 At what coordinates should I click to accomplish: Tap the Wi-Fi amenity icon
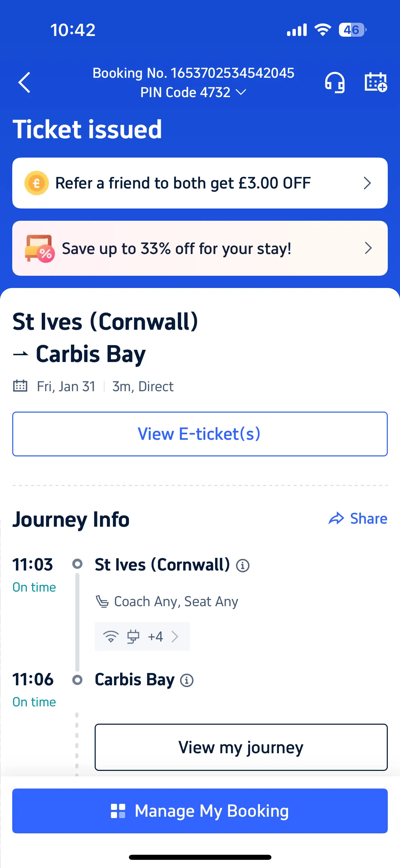[x=111, y=636]
